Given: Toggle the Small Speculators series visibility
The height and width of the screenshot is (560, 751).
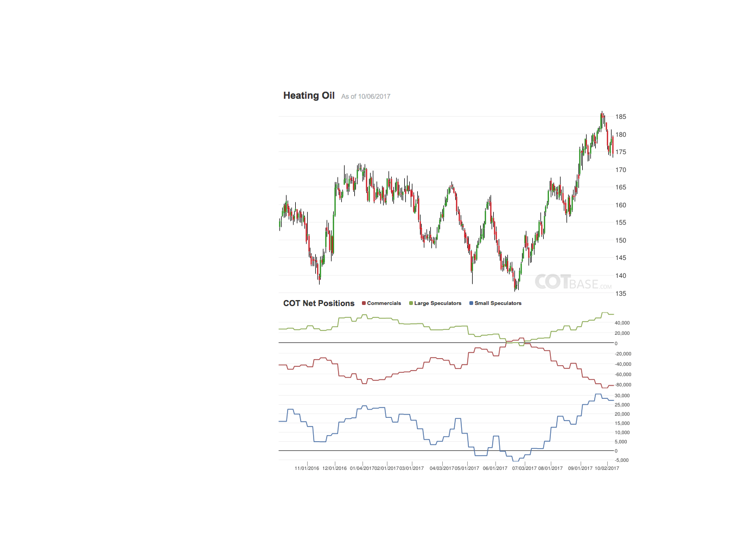Looking at the screenshot, I should (x=498, y=303).
